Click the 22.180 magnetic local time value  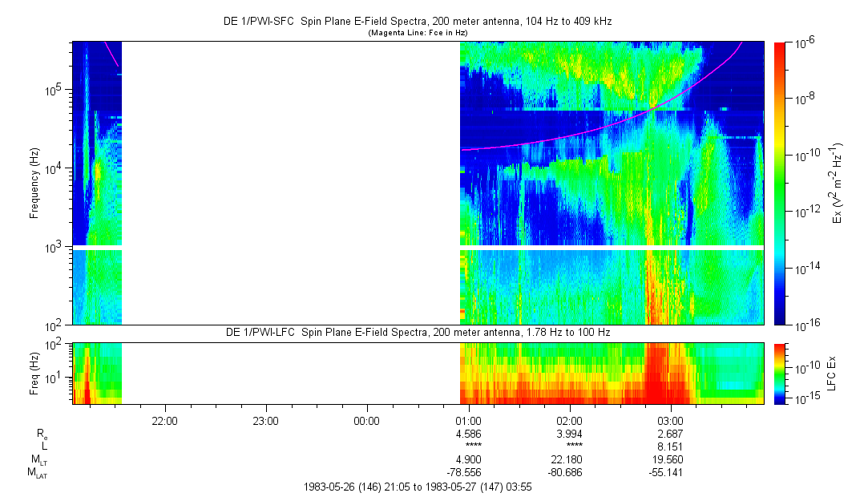point(569,460)
